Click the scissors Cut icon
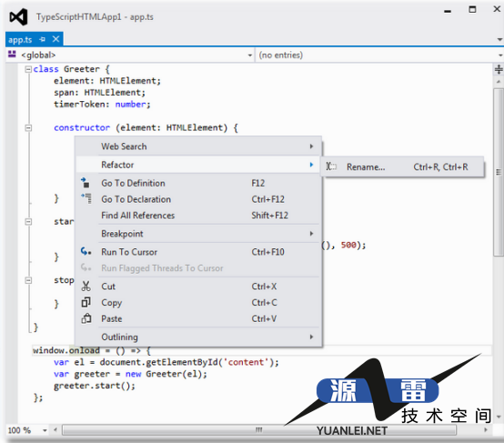 coord(86,286)
